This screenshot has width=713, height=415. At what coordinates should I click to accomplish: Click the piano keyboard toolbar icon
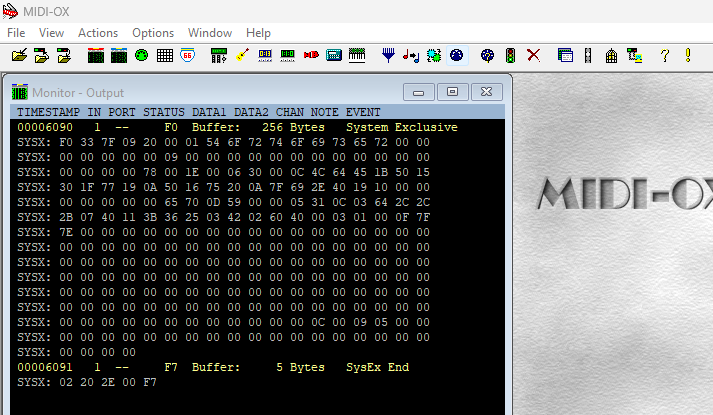point(357,56)
